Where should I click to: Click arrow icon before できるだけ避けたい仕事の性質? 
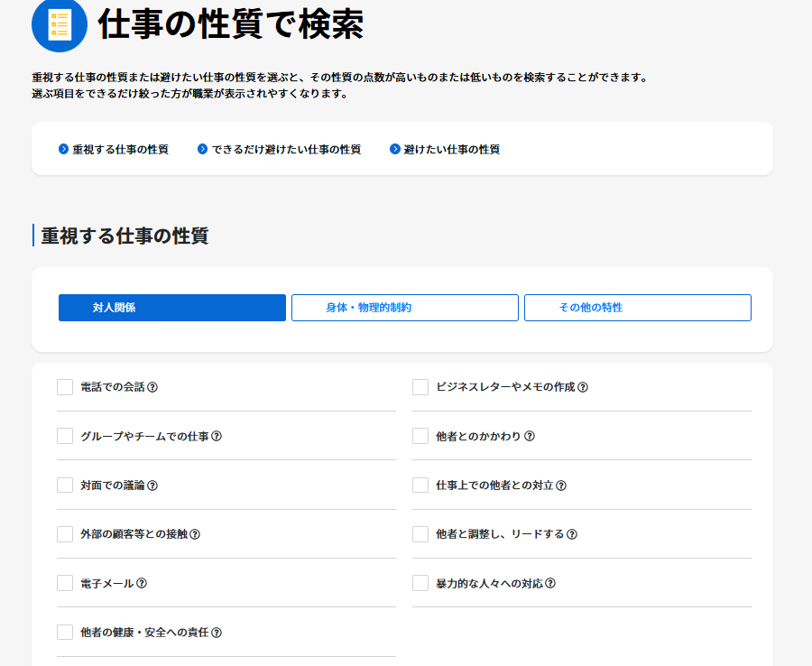coord(202,149)
